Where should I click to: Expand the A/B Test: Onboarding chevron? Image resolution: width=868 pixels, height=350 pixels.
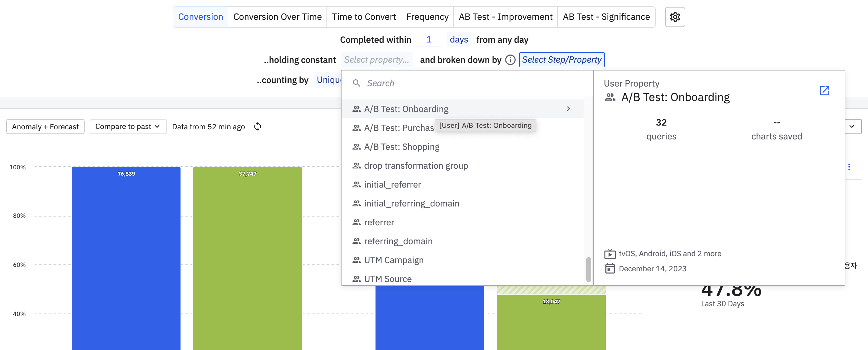pyautogui.click(x=569, y=109)
